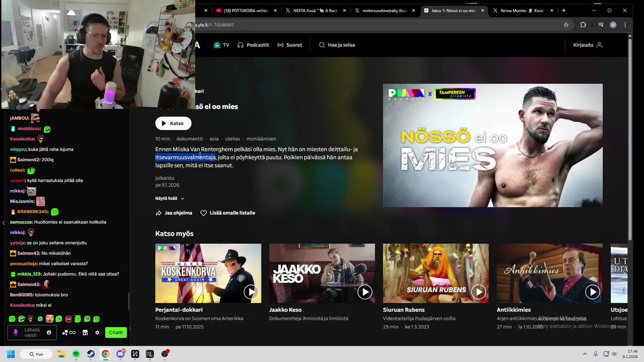
Task: Expand Näytä lisää details
Action: point(170,199)
